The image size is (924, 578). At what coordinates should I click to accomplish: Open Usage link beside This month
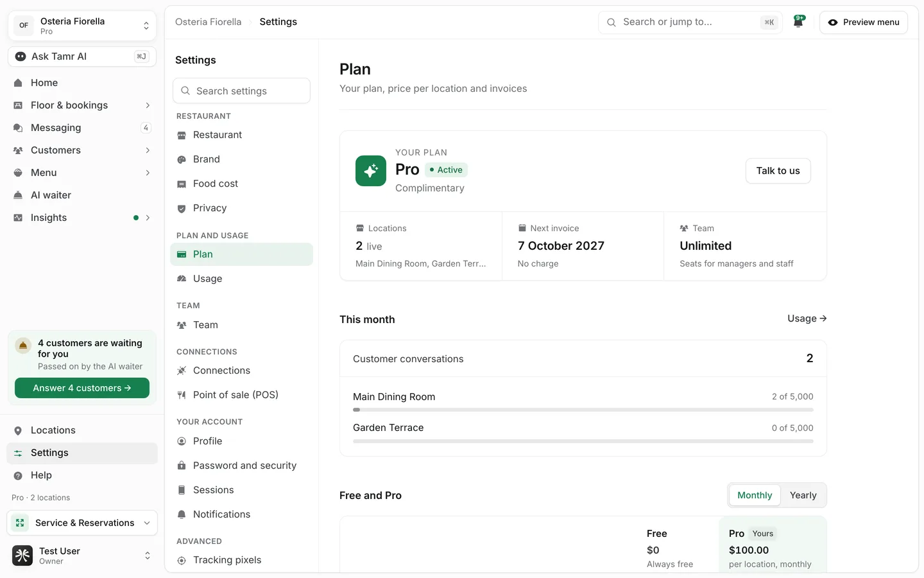[807, 319]
